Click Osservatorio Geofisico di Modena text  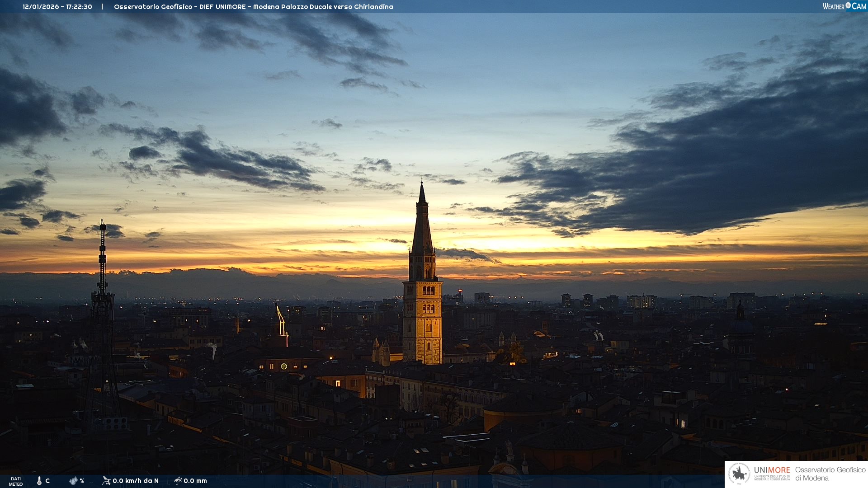(x=830, y=474)
